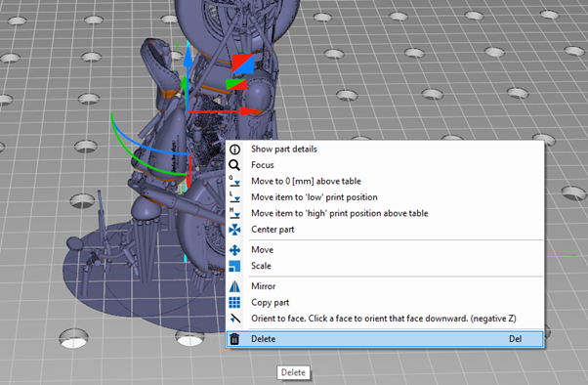Click the magnifier icon next to Focus
This screenshot has height=385, width=588.
[x=234, y=165]
